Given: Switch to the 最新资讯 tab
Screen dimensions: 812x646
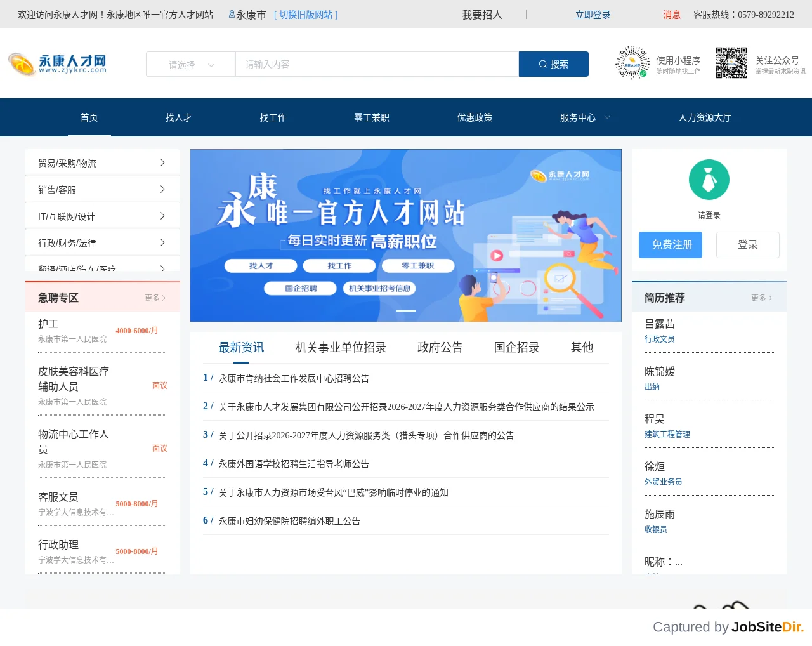Looking at the screenshot, I should point(241,348).
